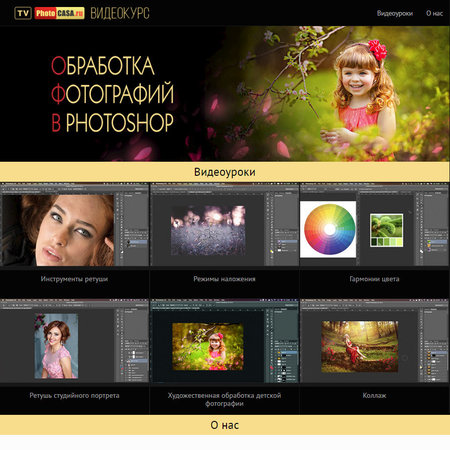Screen dimensions: 450x450
Task: Open the Режимы наложения video thumbnail
Action: 224,224
